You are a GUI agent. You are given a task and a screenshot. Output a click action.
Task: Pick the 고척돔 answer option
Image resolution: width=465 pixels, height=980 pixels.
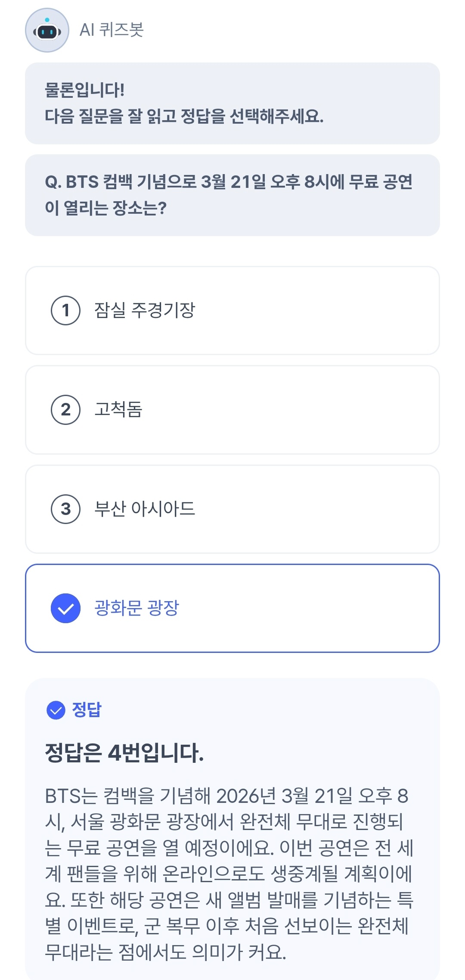point(118,409)
